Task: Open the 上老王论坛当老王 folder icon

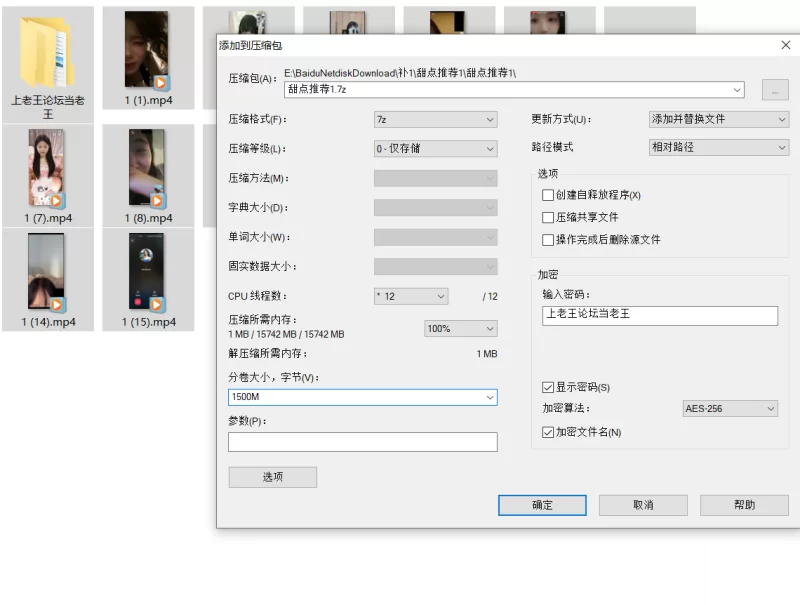Action: click(x=47, y=53)
